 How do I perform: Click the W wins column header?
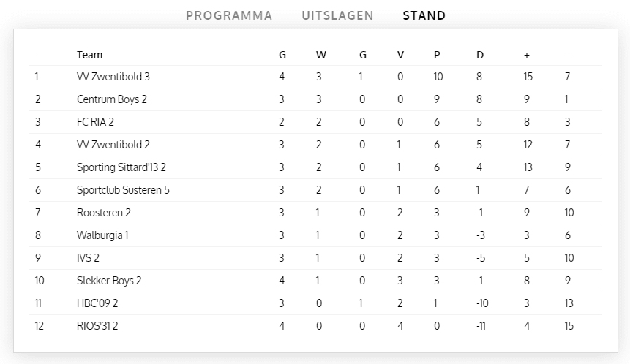tap(321, 55)
